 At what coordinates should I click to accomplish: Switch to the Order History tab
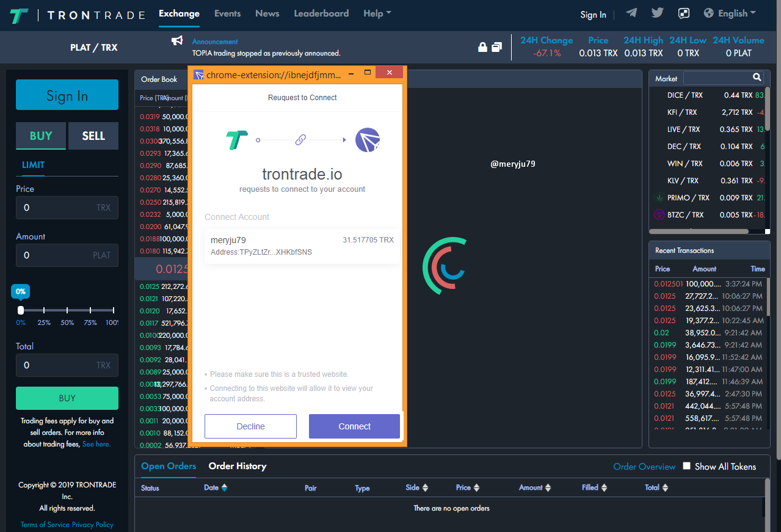pos(238,466)
